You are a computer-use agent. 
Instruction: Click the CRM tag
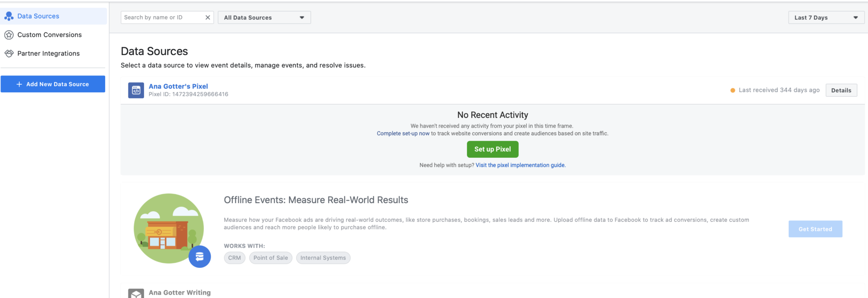(234, 258)
